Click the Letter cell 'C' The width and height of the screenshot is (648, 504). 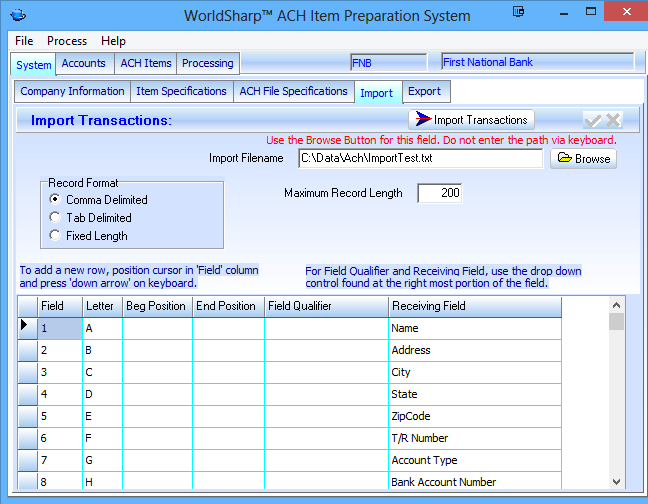(102, 372)
